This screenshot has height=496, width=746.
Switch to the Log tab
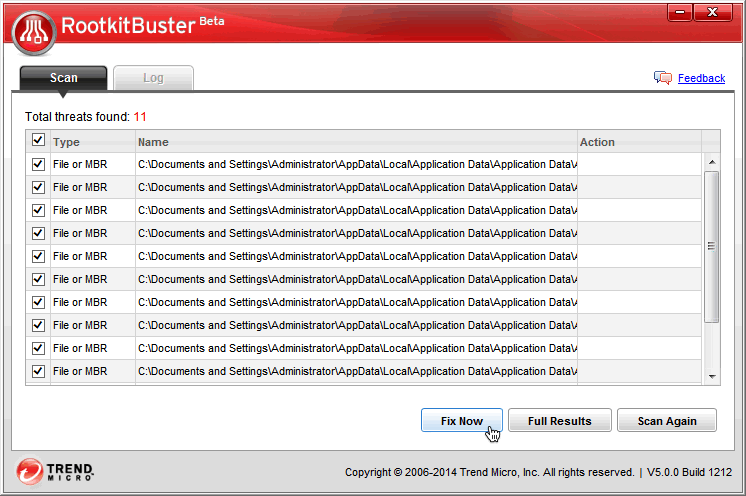(153, 78)
